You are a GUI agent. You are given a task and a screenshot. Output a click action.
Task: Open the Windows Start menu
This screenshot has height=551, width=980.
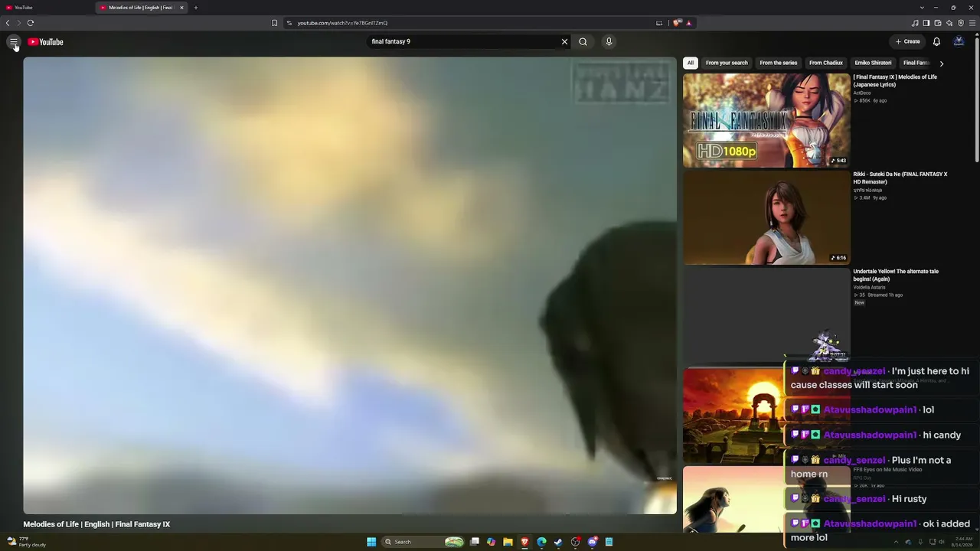[x=371, y=542]
